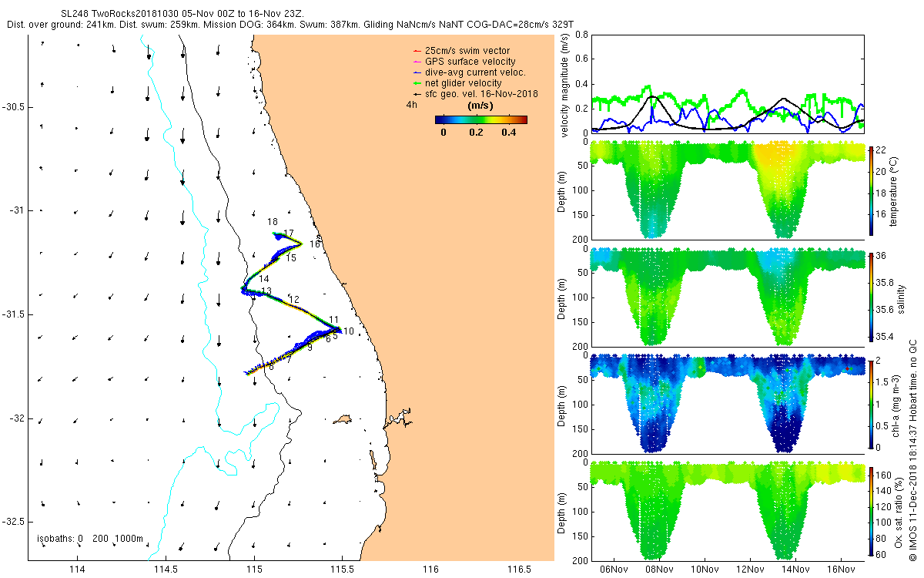This screenshot has width=924, height=578.
Task: Click the '-32.5' latitude tick label
Action: point(13,522)
